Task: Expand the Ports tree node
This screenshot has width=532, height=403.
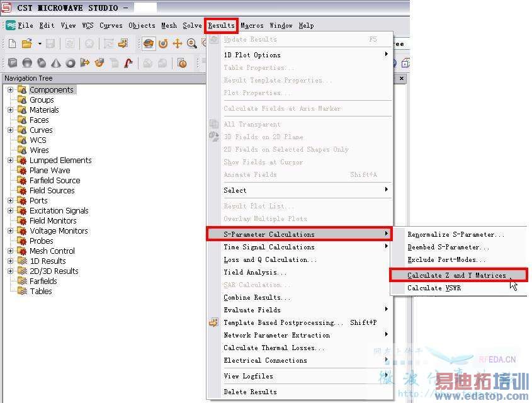Action: pyautogui.click(x=11, y=200)
